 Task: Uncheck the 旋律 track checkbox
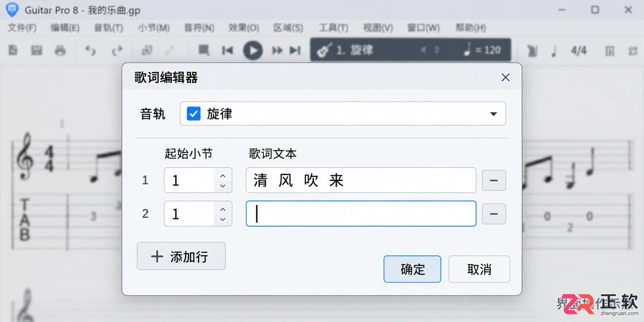[193, 114]
